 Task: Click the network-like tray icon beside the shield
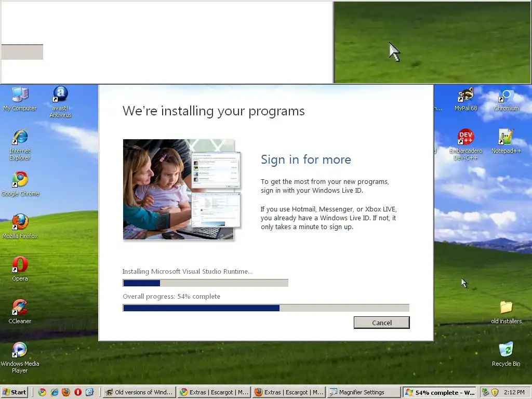tap(486, 392)
